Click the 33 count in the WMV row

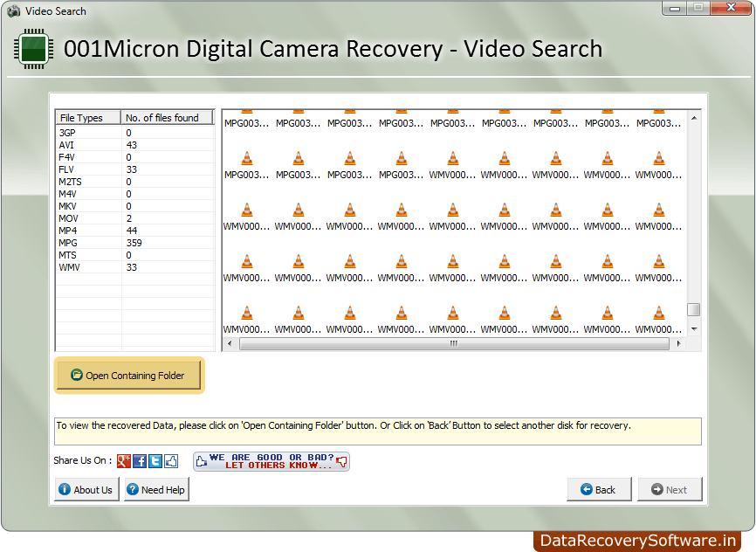132,267
